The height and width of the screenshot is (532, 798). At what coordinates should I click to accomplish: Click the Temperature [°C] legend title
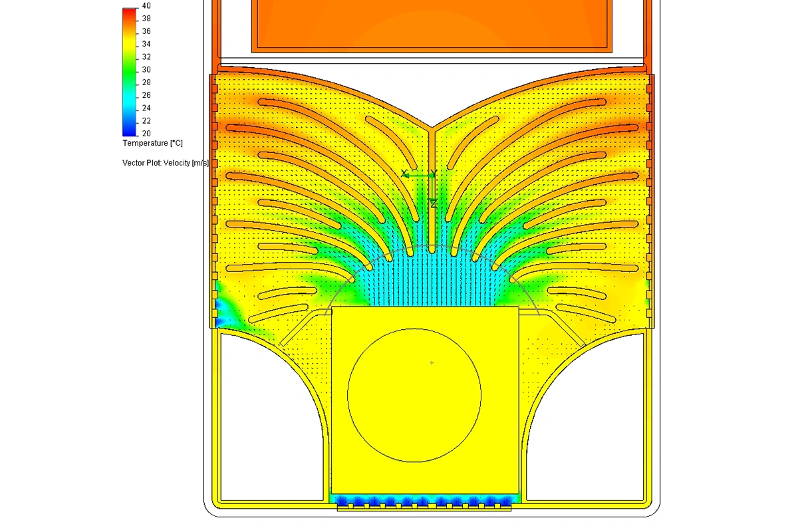click(152, 144)
